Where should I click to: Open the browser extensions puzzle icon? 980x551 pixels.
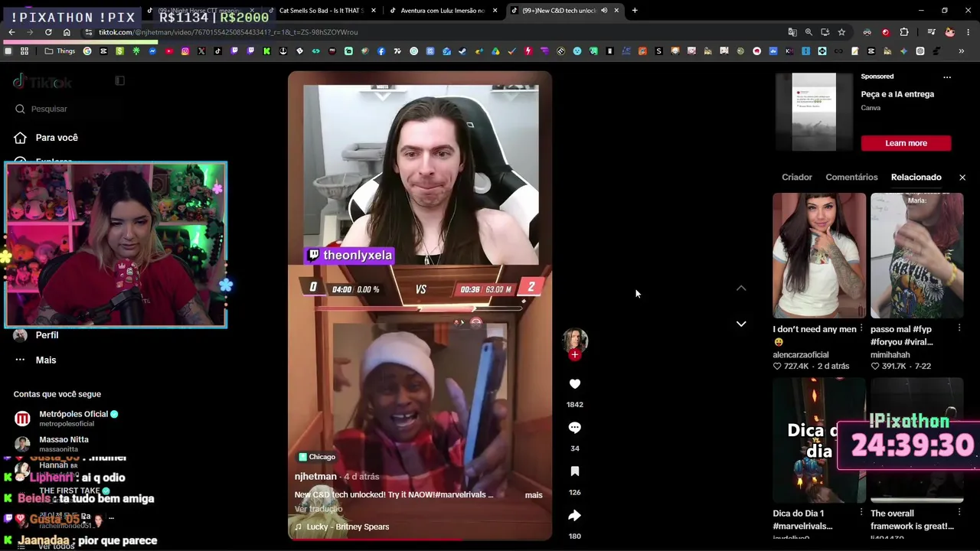pyautogui.click(x=904, y=32)
